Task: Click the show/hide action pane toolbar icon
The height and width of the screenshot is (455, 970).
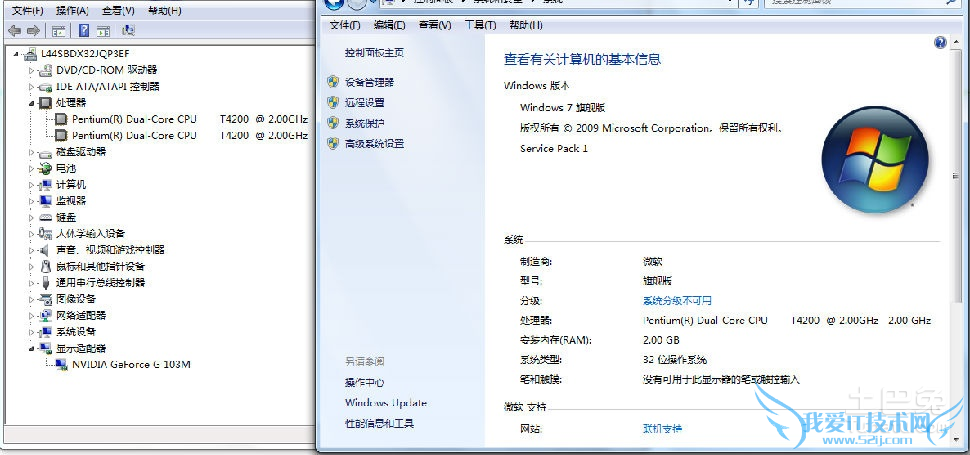Action: click(103, 30)
